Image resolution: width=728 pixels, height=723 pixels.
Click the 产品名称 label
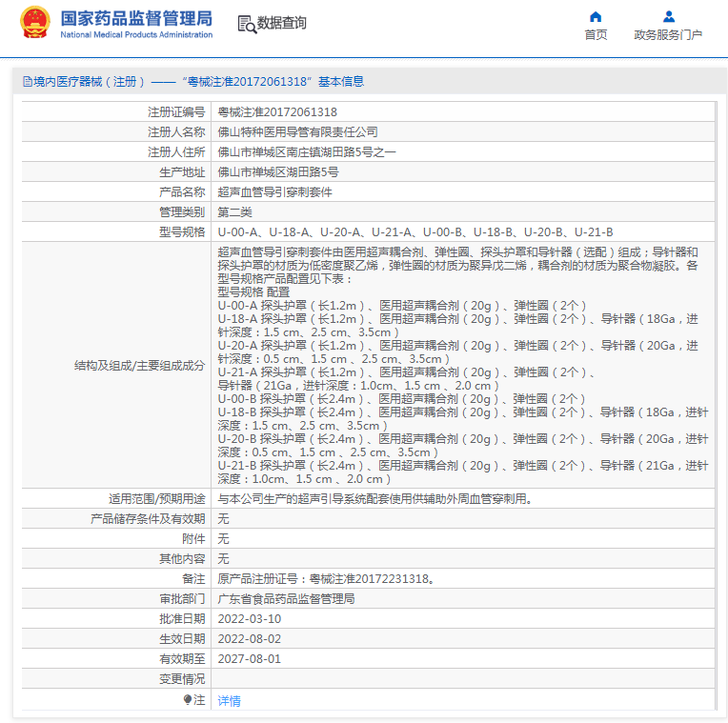tap(182, 192)
